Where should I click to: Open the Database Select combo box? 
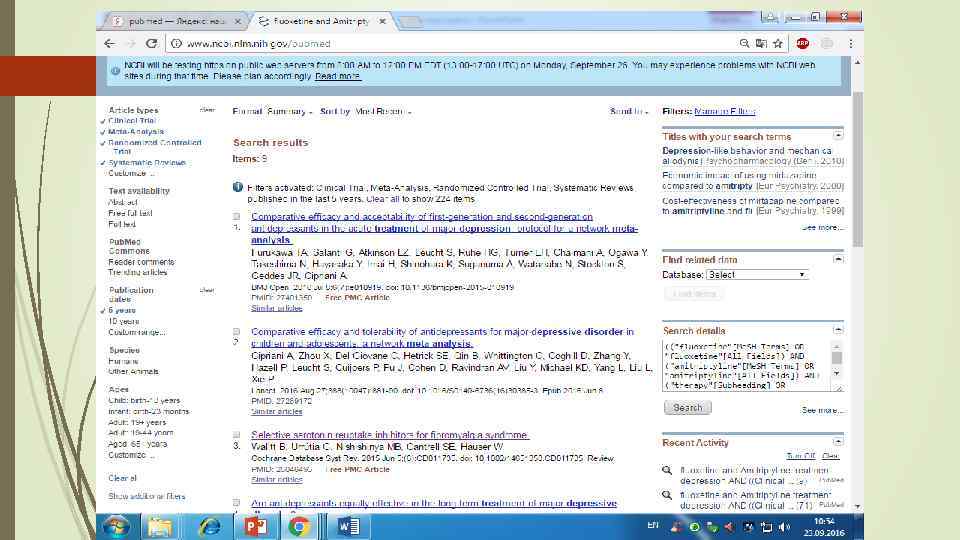757,275
